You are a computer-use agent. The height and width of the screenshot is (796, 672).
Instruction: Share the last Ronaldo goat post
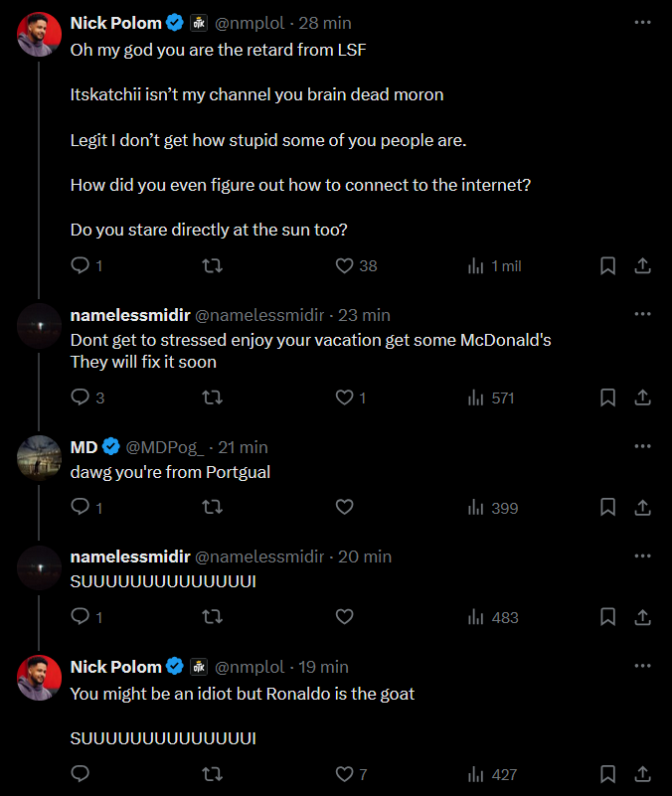click(x=642, y=774)
